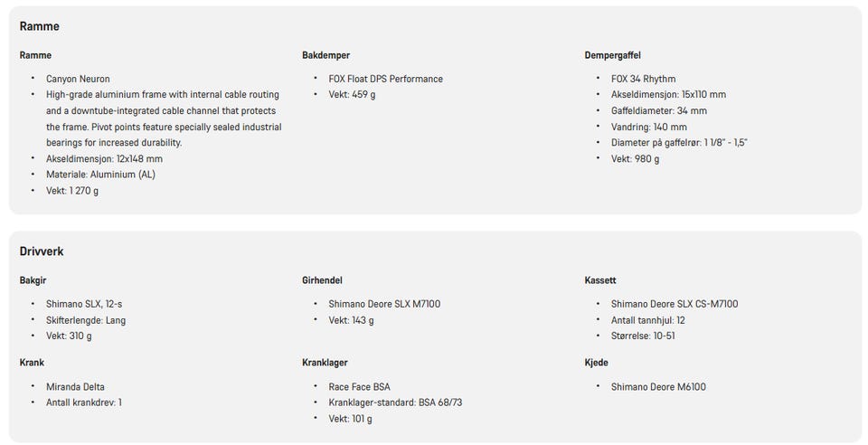Click the Kassett subheading
This screenshot has width=868, height=445.
600,280
